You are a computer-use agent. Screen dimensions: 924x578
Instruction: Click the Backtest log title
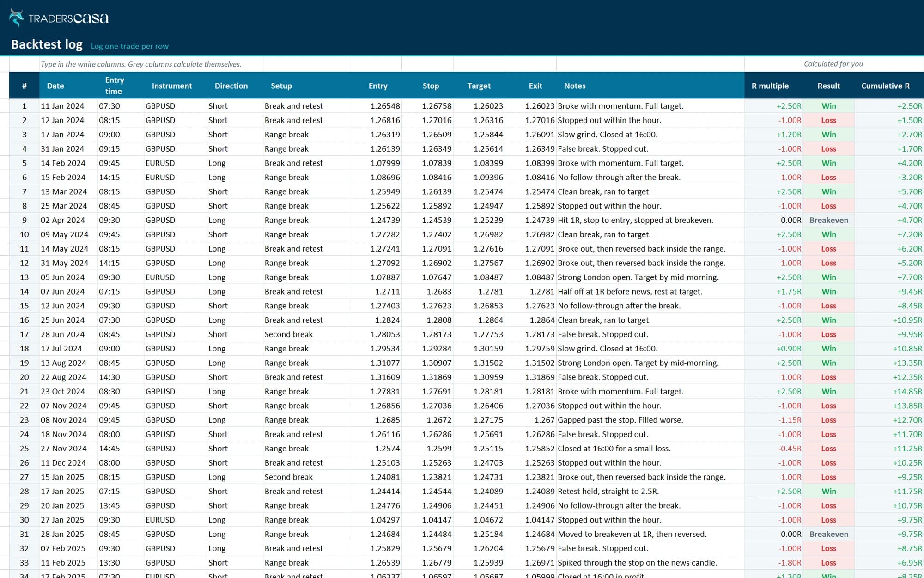(47, 44)
